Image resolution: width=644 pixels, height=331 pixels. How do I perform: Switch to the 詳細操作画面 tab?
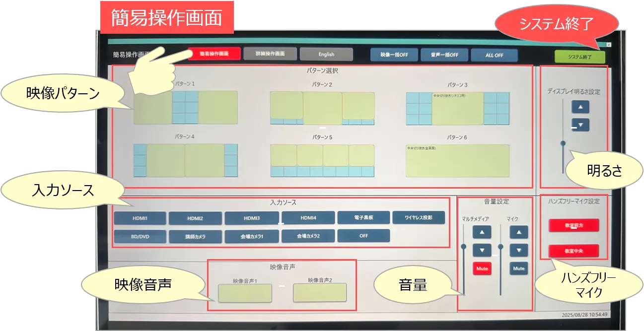click(x=270, y=54)
